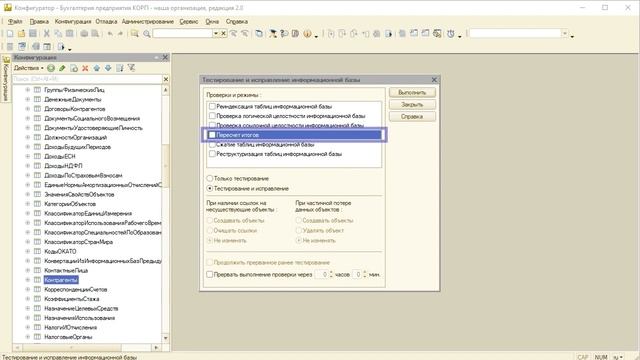Click the sort list icon in Конфигурация panel

pos(120,68)
